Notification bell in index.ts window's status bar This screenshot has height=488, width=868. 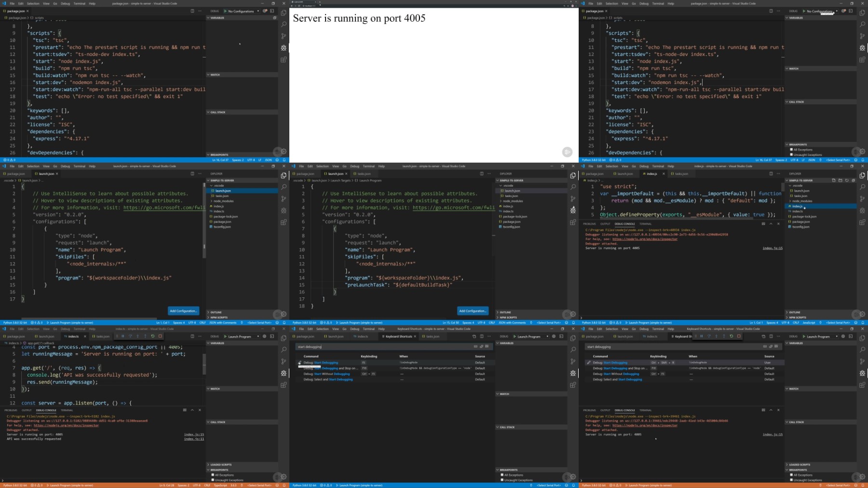pos(284,485)
